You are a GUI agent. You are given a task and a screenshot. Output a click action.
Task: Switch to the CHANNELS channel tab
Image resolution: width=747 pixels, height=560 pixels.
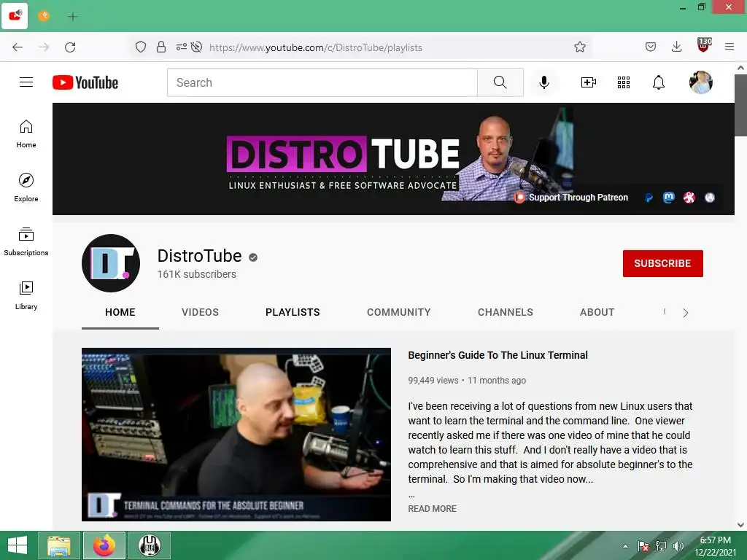tap(506, 312)
